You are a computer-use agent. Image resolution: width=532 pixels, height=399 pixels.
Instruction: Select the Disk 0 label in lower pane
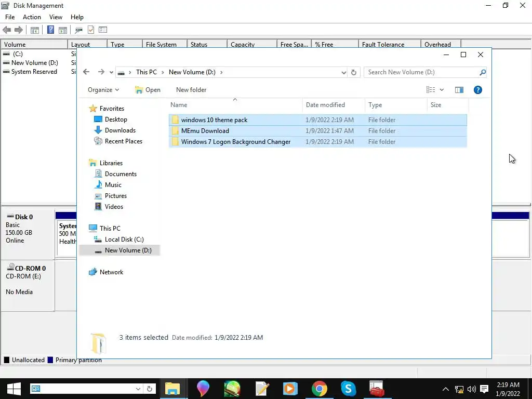pyautogui.click(x=24, y=217)
